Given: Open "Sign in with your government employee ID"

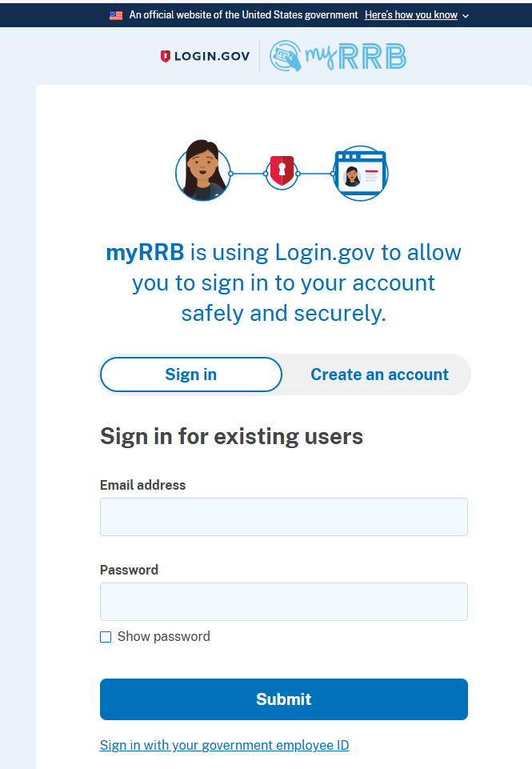Looking at the screenshot, I should tap(224, 746).
